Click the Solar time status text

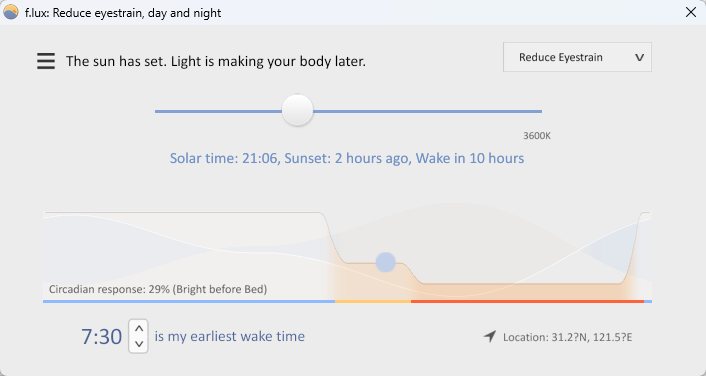[347, 159]
